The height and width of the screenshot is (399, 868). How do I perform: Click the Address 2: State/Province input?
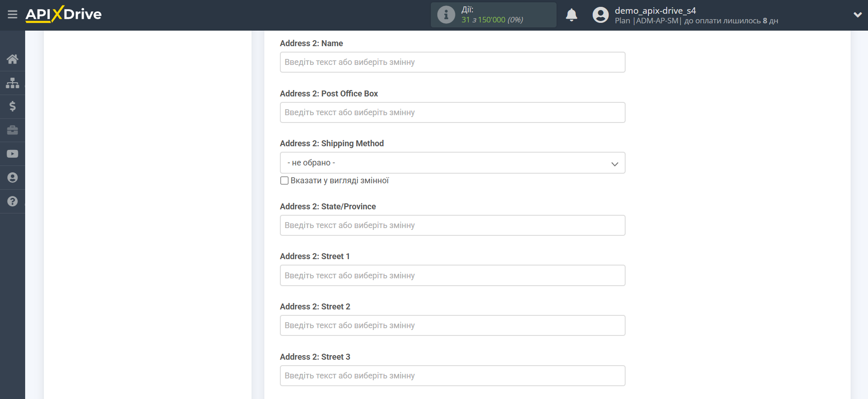pos(452,225)
